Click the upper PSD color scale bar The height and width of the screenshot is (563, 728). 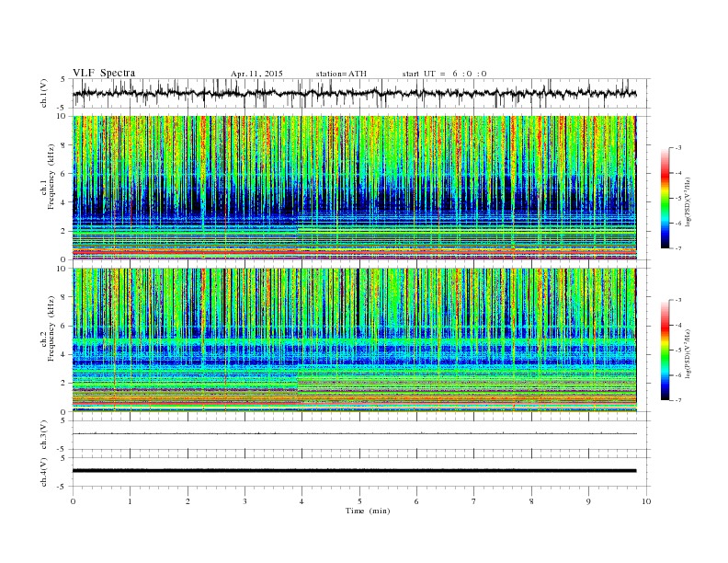(665, 198)
